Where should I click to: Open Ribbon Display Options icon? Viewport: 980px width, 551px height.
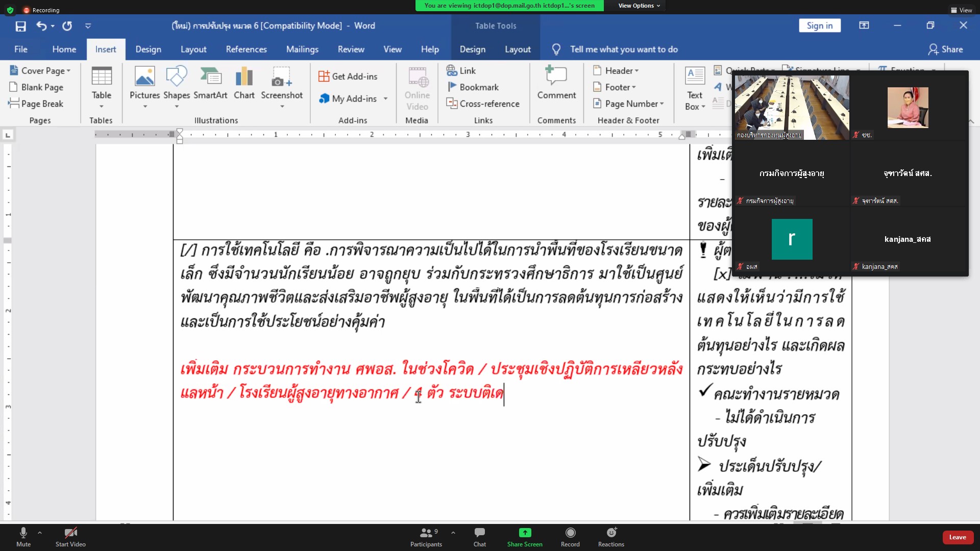pyautogui.click(x=864, y=26)
